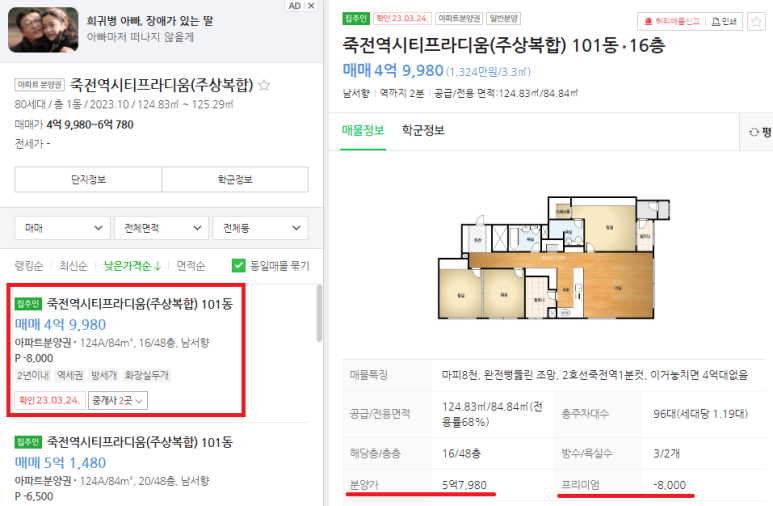The height and width of the screenshot is (506, 773).
Task: Sort listings by 최신순
Action: click(x=73, y=266)
